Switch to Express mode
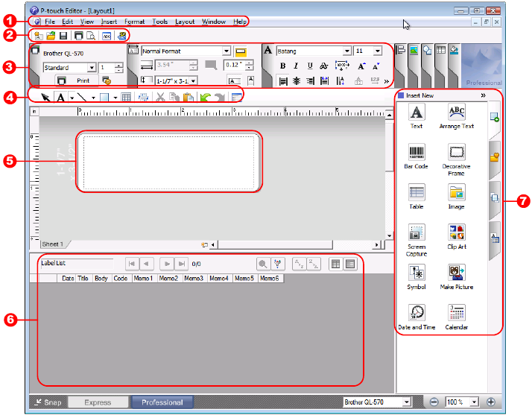Screen dimensions: 532x415 point(98,402)
